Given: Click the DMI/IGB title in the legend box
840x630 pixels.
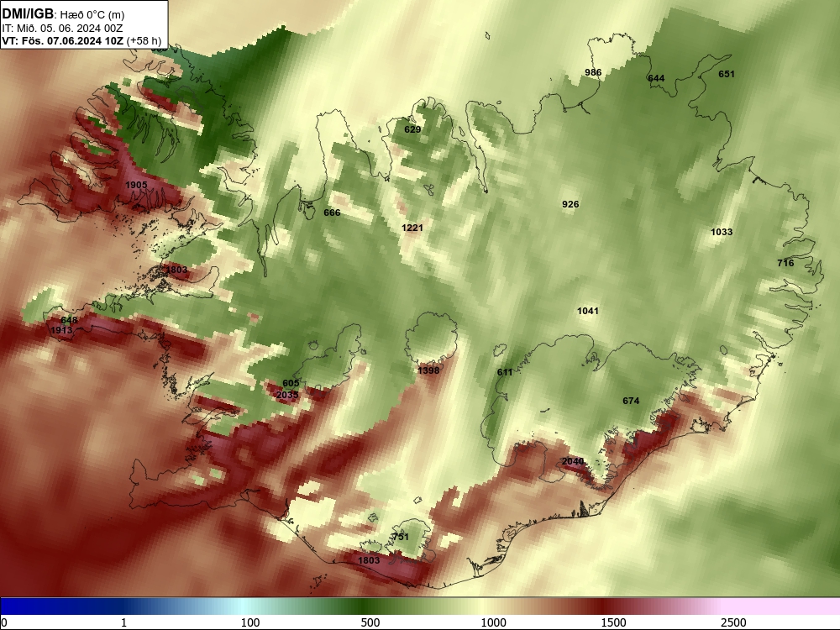Looking at the screenshot, I should (x=28, y=14).
